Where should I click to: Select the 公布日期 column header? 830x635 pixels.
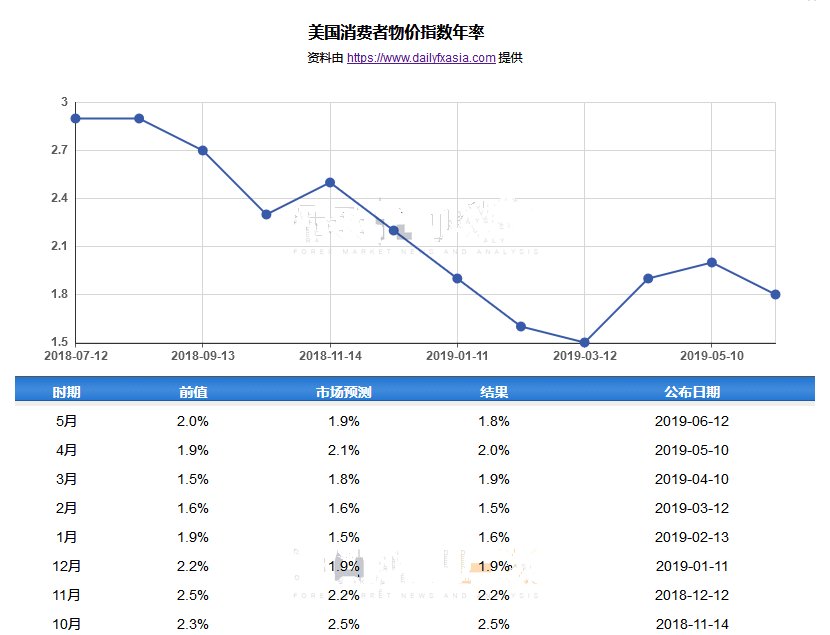[x=692, y=392]
